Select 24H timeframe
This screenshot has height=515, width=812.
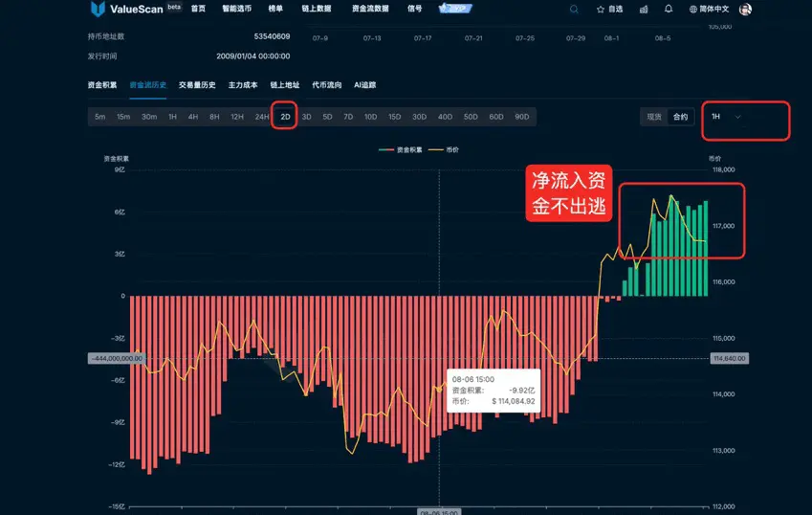coord(261,117)
